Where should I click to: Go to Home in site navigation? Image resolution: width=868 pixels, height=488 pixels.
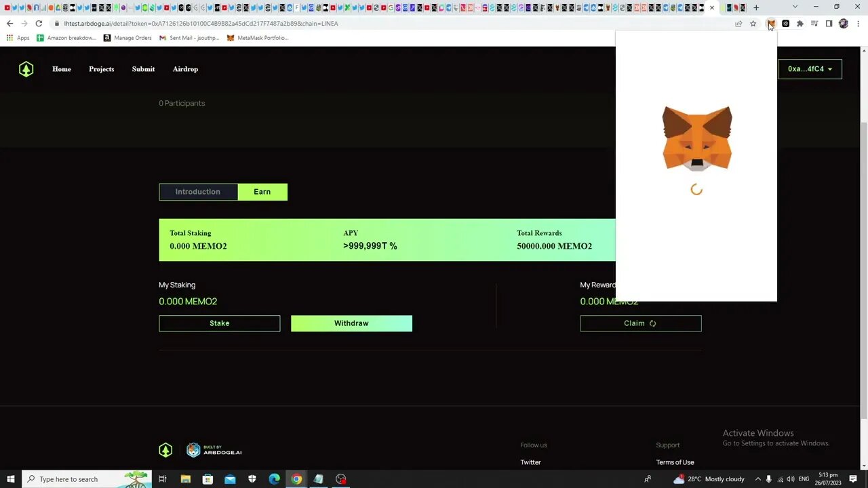[x=62, y=69]
